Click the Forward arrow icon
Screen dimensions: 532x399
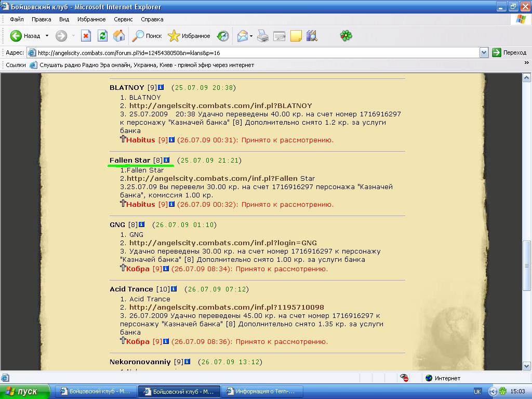[x=61, y=36]
